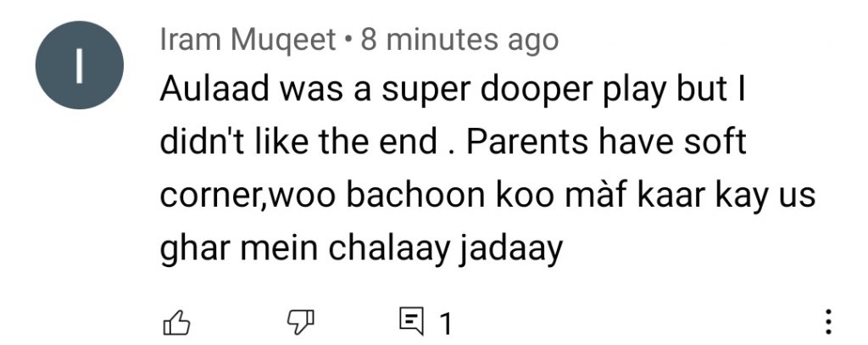This screenshot has height=345, width=868.
Task: Tap the line 'corner,woo bachoon koo'
Action: [487, 196]
